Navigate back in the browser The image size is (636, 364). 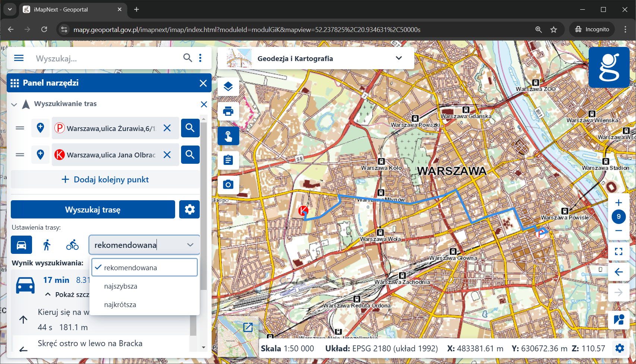pyautogui.click(x=11, y=29)
